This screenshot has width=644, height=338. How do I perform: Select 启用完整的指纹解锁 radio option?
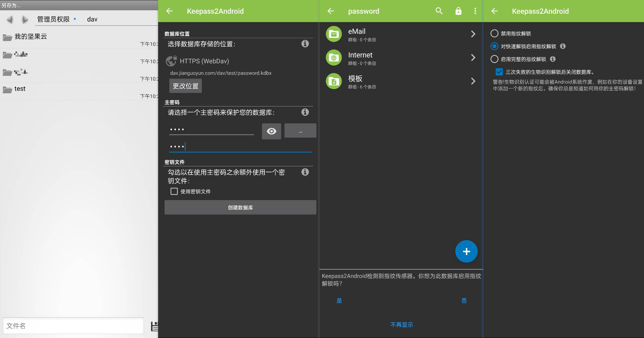coord(494,59)
